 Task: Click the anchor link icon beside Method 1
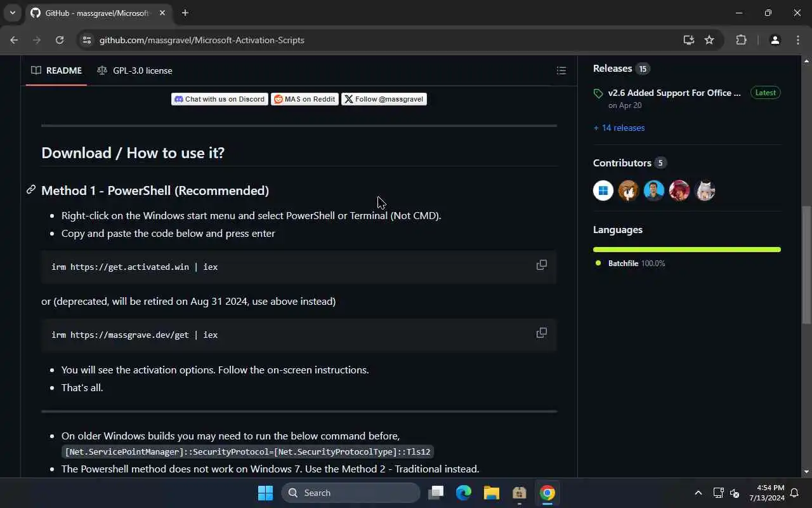coord(30,190)
